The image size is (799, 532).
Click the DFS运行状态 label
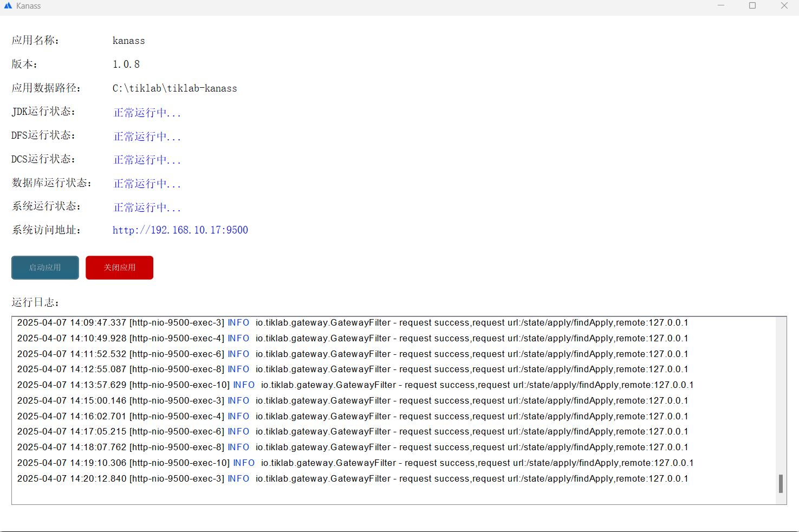point(44,135)
